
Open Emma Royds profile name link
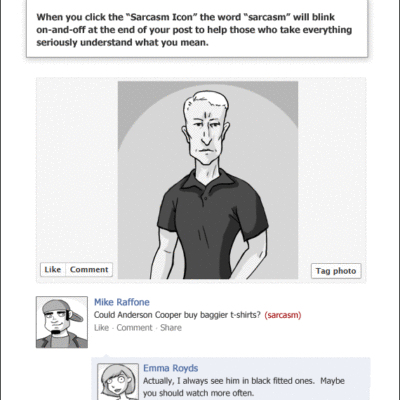tap(170, 368)
